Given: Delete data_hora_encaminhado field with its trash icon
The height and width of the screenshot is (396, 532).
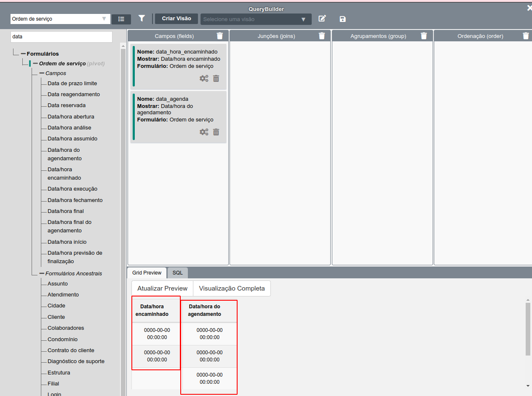Looking at the screenshot, I should pos(216,78).
